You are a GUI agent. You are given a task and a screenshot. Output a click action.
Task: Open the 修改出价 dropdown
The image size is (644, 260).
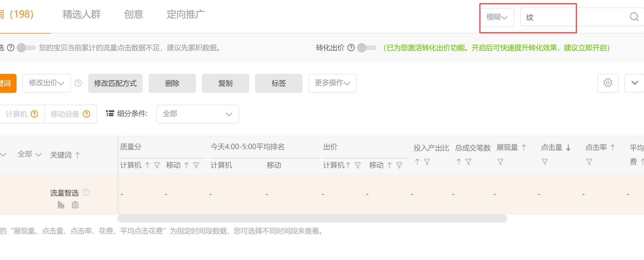(47, 83)
